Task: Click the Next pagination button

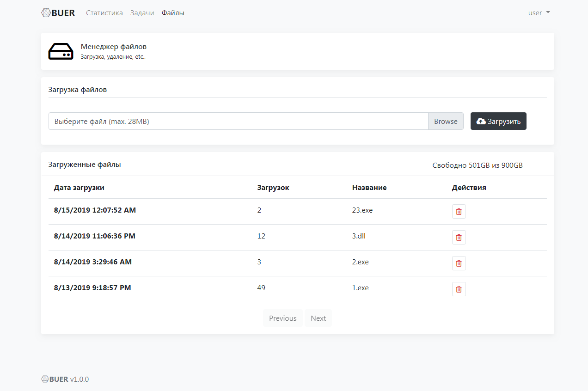Action: pyautogui.click(x=318, y=318)
